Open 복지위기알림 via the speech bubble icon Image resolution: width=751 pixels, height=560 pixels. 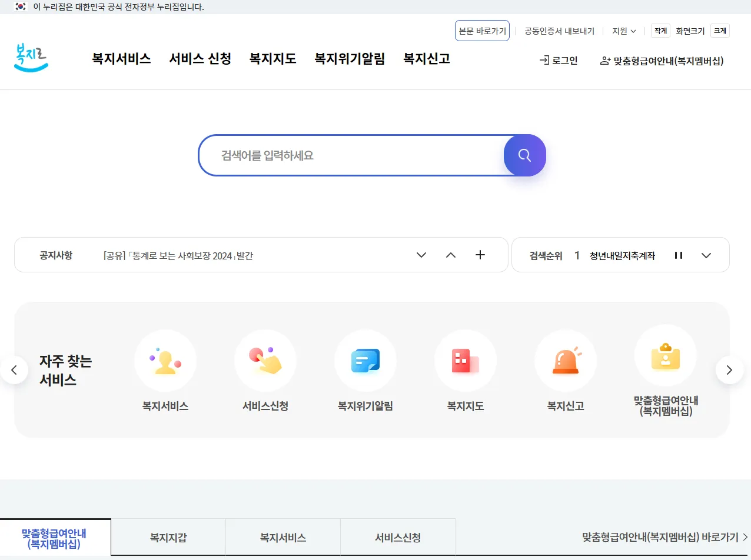click(365, 361)
